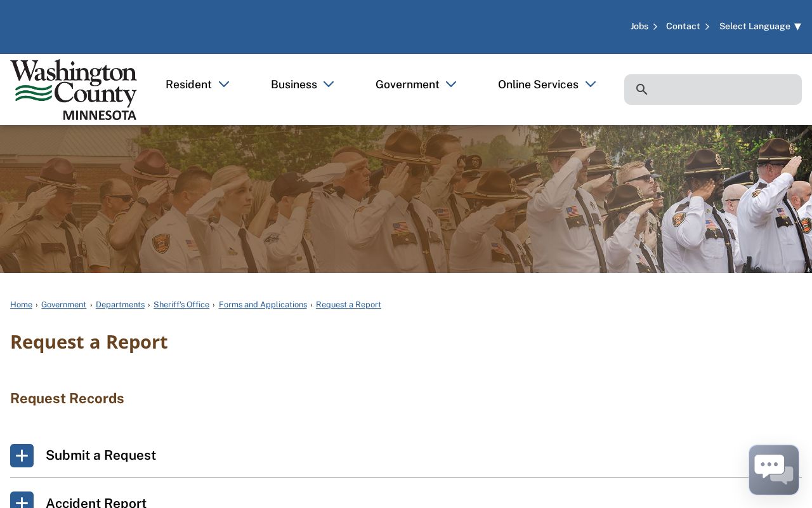This screenshot has height=508, width=812.
Task: Click the Submit a Request heading text
Action: point(101,455)
